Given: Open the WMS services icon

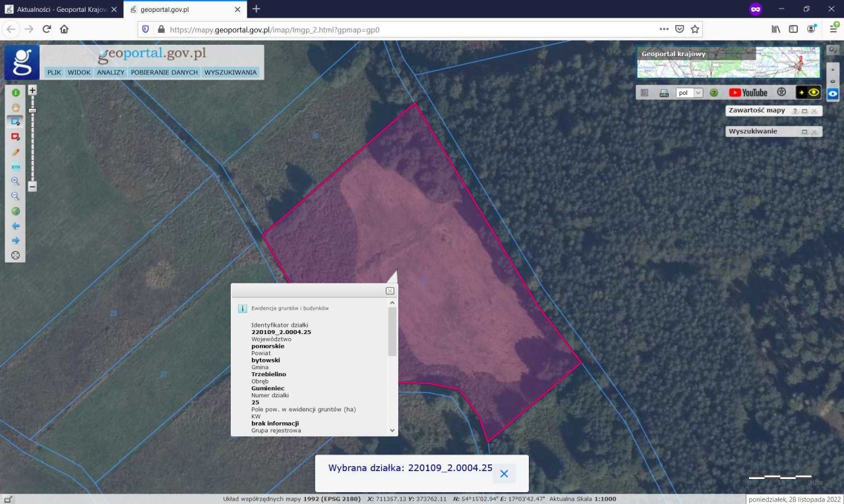Looking at the screenshot, I should coord(664,93).
